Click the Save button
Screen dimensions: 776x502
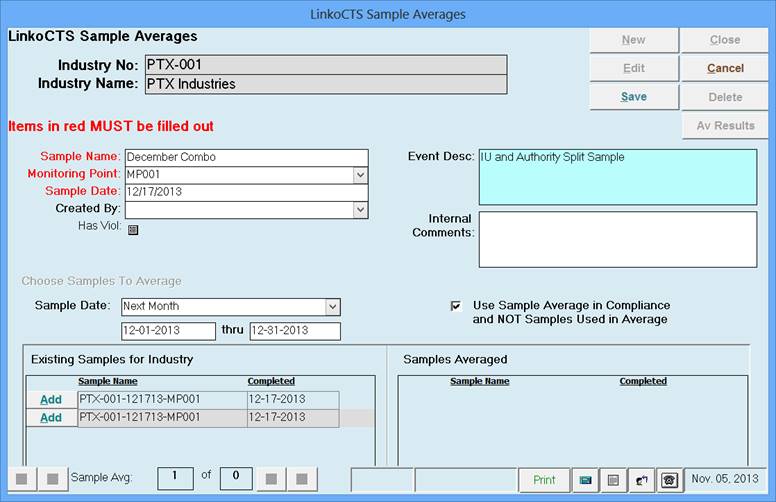[x=633, y=97]
